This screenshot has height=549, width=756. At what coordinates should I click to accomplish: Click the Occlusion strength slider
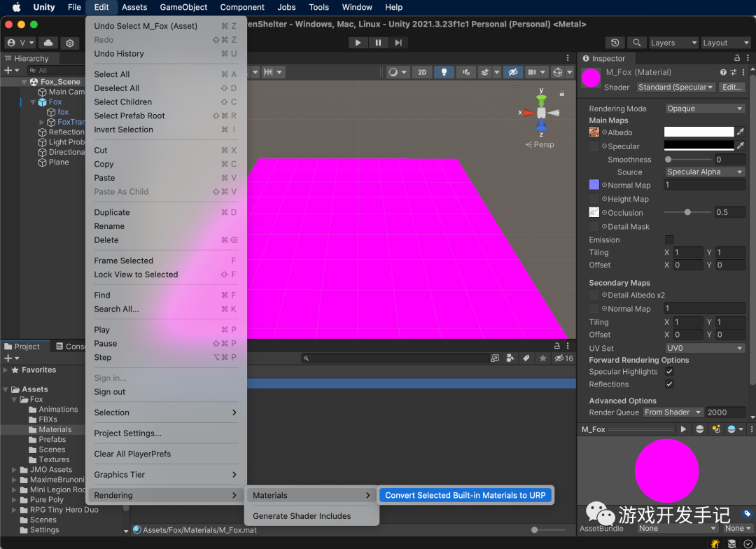687,212
